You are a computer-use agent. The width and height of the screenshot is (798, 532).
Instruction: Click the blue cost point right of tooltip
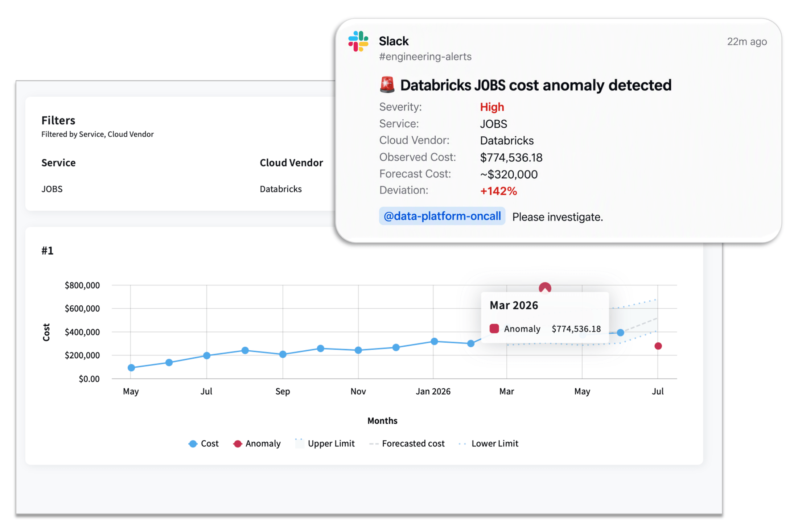pyautogui.click(x=620, y=333)
